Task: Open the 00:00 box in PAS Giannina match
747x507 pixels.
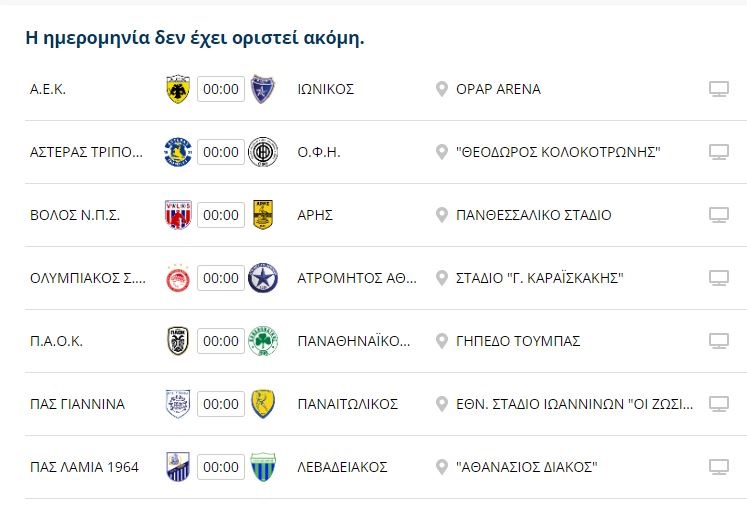Action: pyautogui.click(x=221, y=404)
